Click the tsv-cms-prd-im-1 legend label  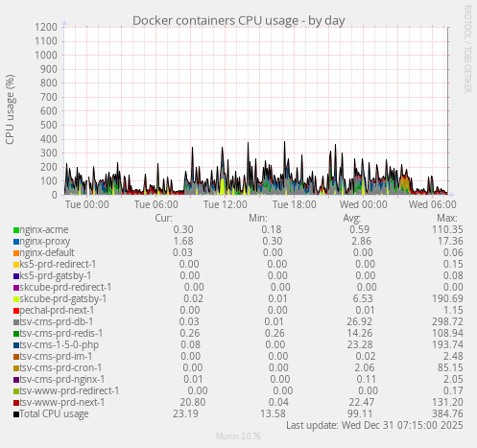56,356
